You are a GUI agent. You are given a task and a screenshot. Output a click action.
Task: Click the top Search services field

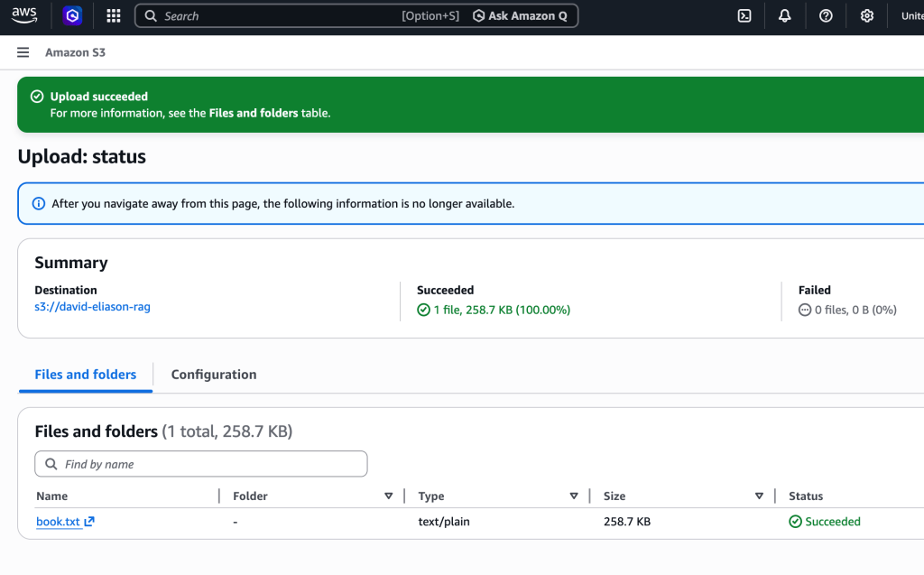point(271,15)
